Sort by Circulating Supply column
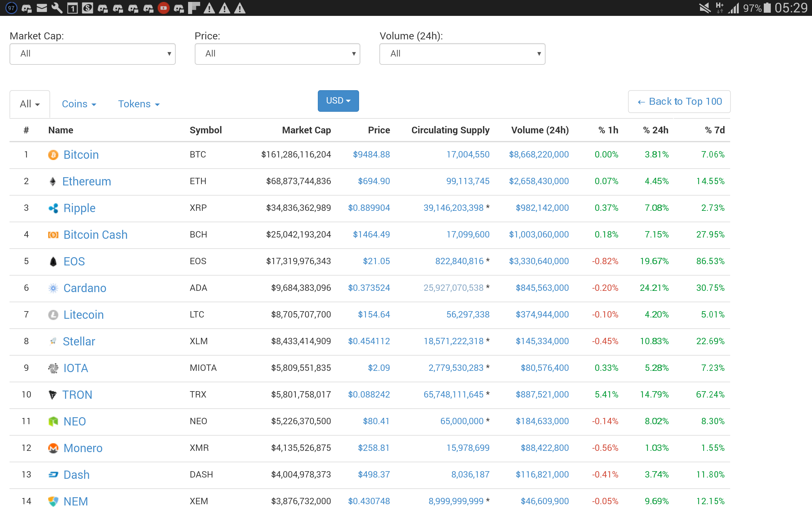This screenshot has width=812, height=508. click(x=450, y=130)
